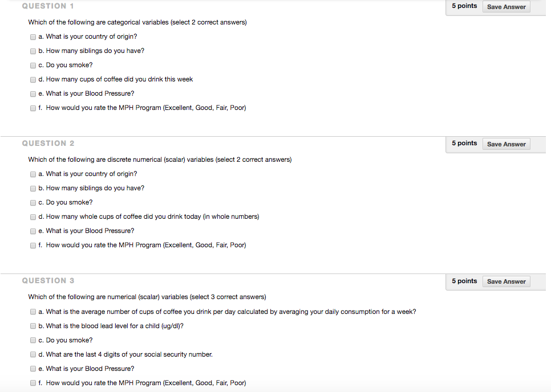Check Blood Pressure option in Question 2

point(33,231)
